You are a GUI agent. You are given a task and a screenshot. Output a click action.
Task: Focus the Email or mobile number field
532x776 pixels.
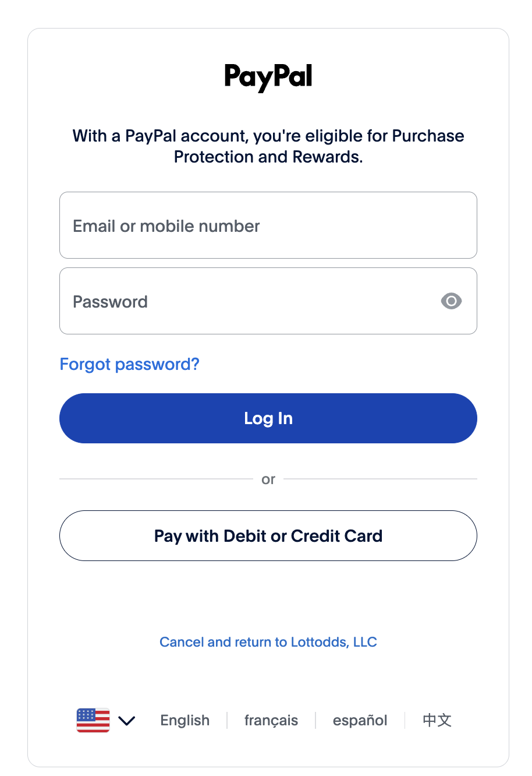tap(268, 225)
